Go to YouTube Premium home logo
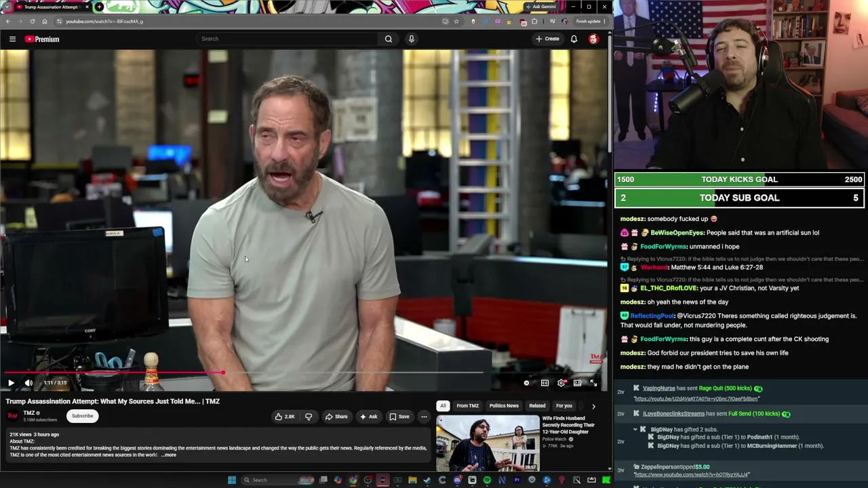The image size is (868, 488). 42,39
